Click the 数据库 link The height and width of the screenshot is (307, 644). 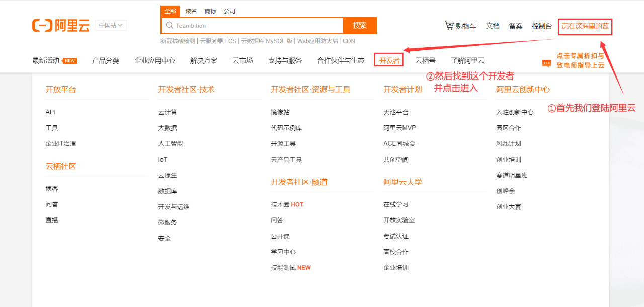pos(168,191)
